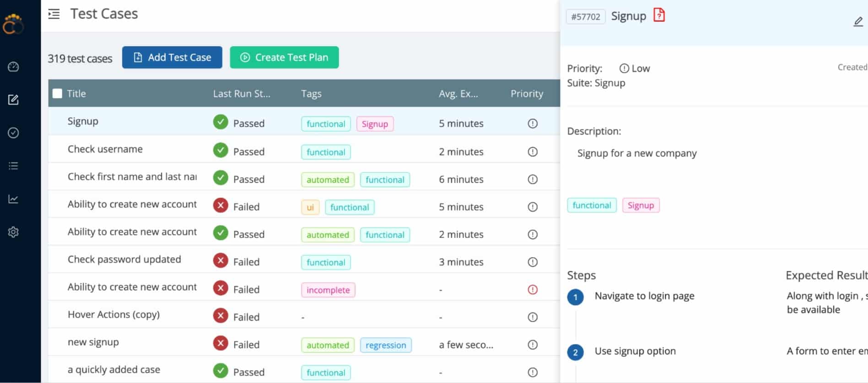The height and width of the screenshot is (383, 868).
Task: Sort by the Avg. Execution column header
Action: click(x=458, y=94)
